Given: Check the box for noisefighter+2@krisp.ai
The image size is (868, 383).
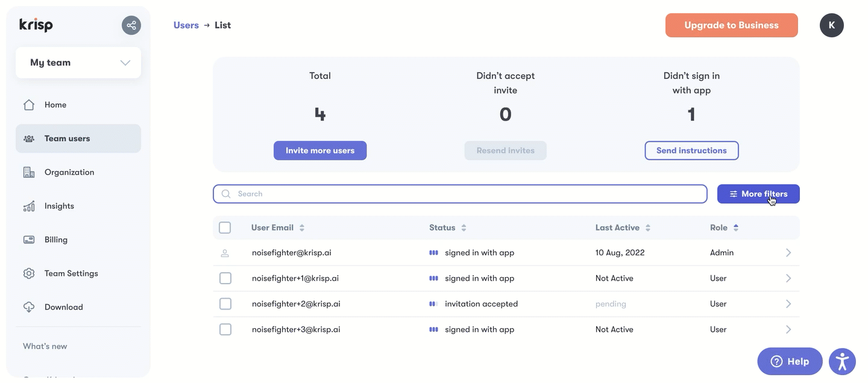Looking at the screenshot, I should (x=225, y=304).
